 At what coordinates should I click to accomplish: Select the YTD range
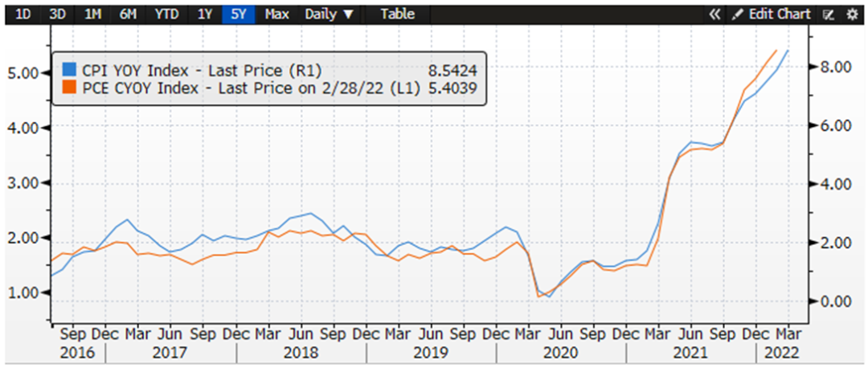pos(165,14)
